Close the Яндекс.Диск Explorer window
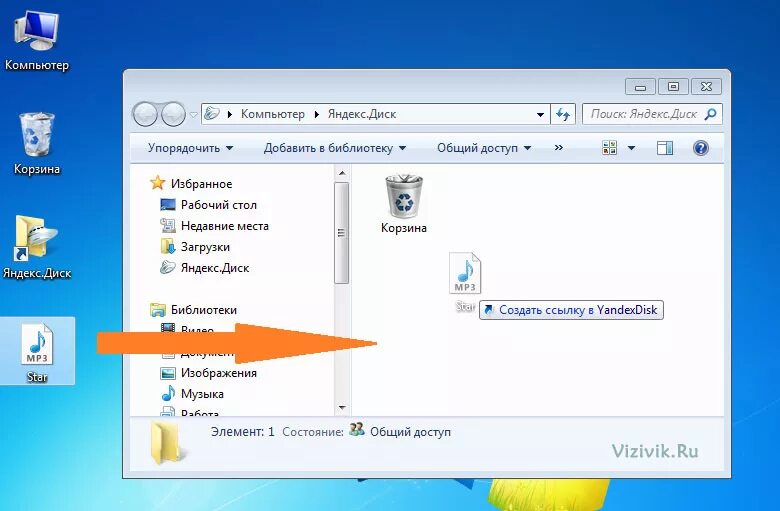This screenshot has width=780, height=511. (706, 87)
